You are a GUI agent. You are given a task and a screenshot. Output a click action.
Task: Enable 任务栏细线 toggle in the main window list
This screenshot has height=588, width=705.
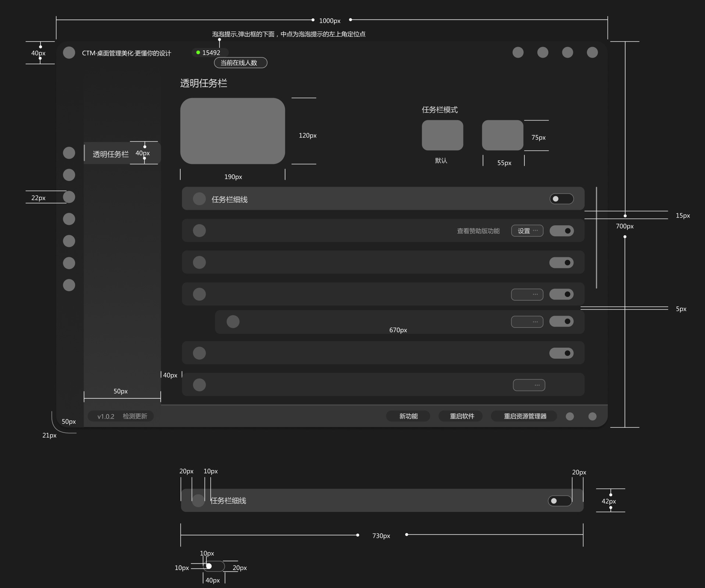tap(562, 199)
